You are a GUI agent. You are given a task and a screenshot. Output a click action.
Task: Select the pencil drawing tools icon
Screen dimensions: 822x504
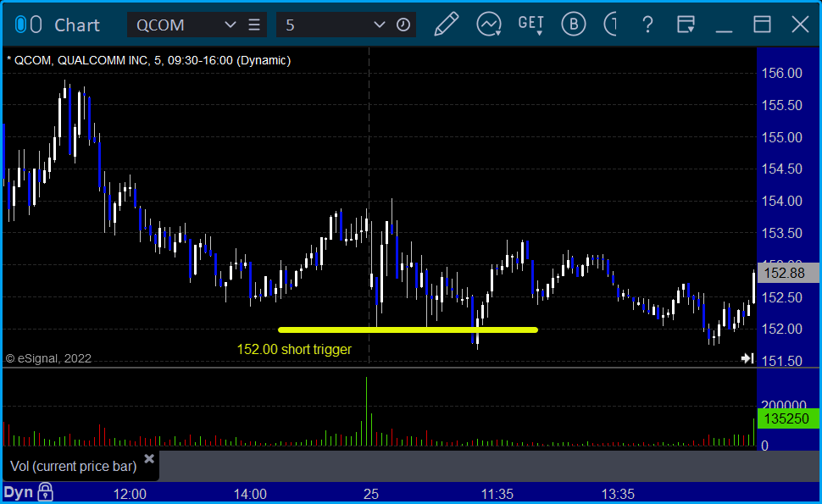pos(447,25)
